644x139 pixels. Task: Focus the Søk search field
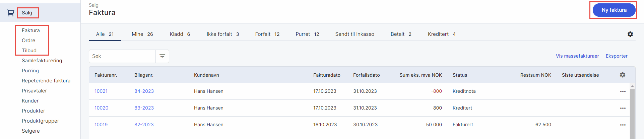(122, 56)
